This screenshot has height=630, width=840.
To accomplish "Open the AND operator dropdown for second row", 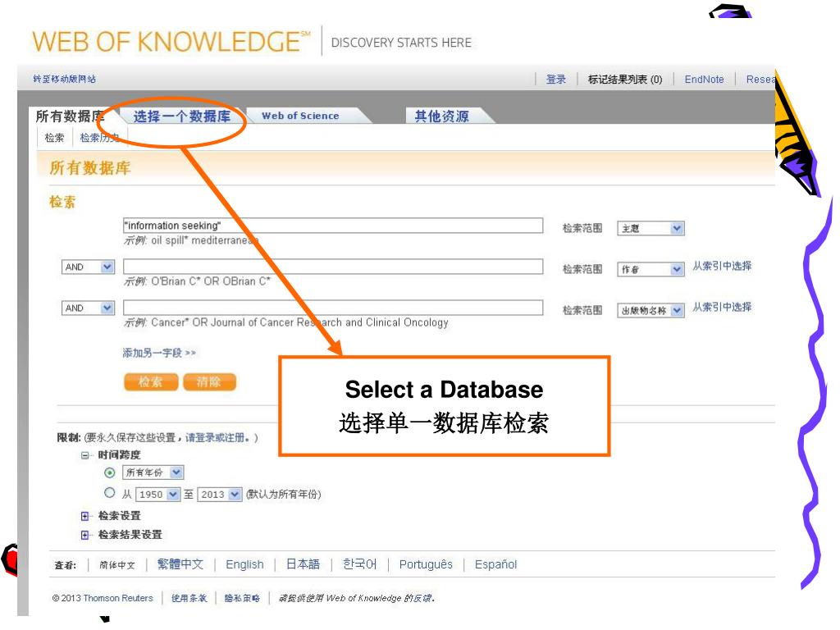I will tap(88, 267).
